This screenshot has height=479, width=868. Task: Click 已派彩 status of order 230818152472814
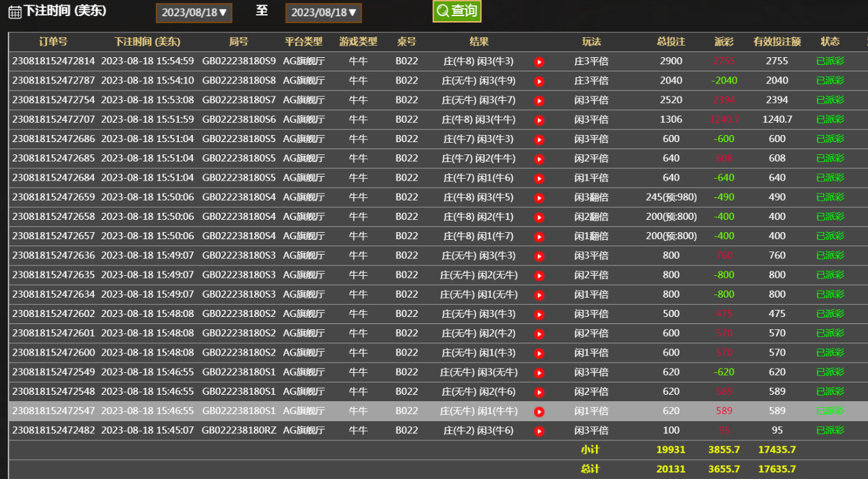(x=829, y=62)
